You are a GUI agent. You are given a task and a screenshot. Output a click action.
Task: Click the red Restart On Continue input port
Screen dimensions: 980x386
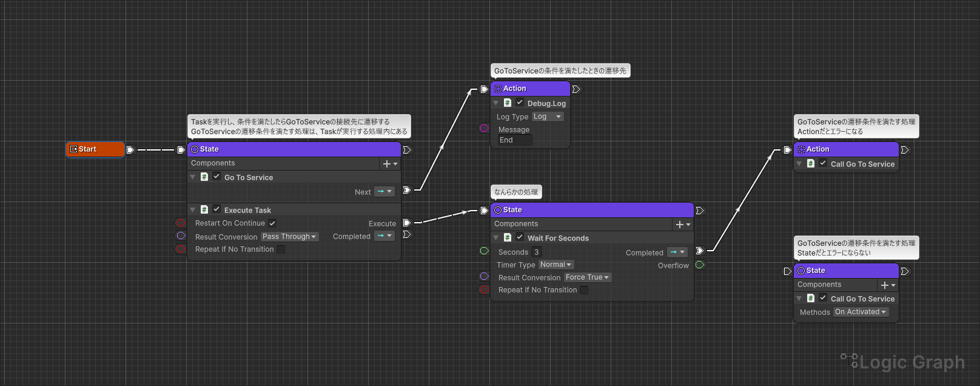(x=181, y=223)
